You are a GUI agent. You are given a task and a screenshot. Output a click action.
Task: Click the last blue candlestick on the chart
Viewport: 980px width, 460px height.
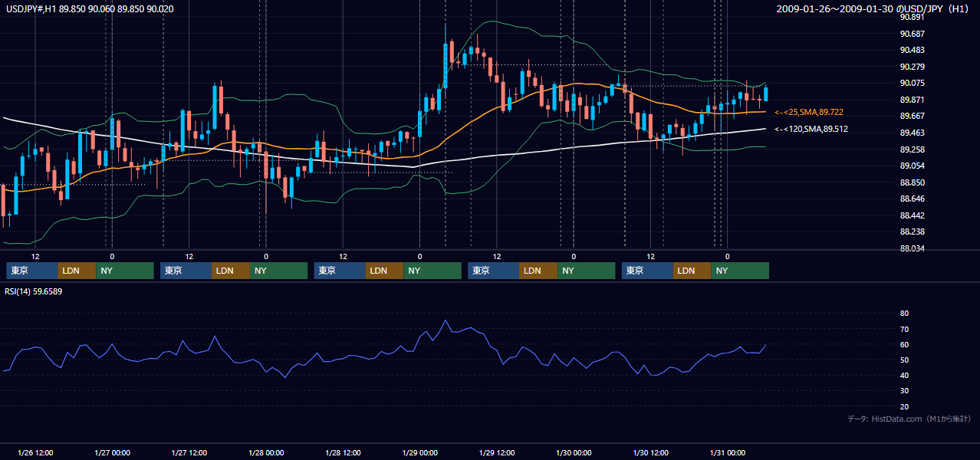point(765,94)
